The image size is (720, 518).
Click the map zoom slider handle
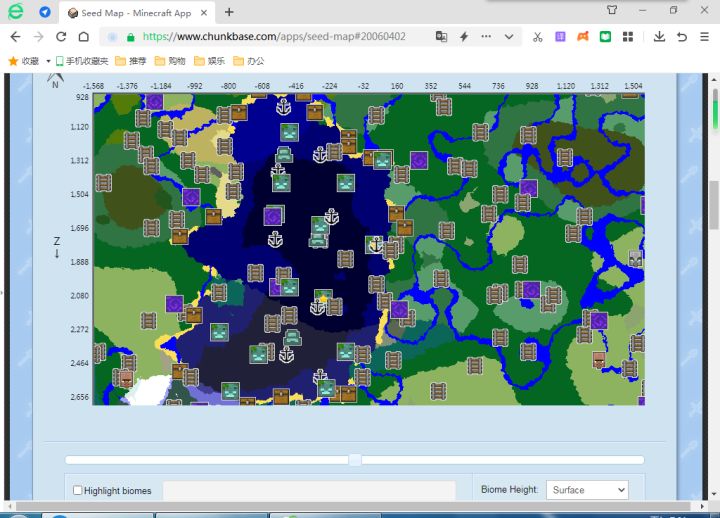[x=355, y=460]
